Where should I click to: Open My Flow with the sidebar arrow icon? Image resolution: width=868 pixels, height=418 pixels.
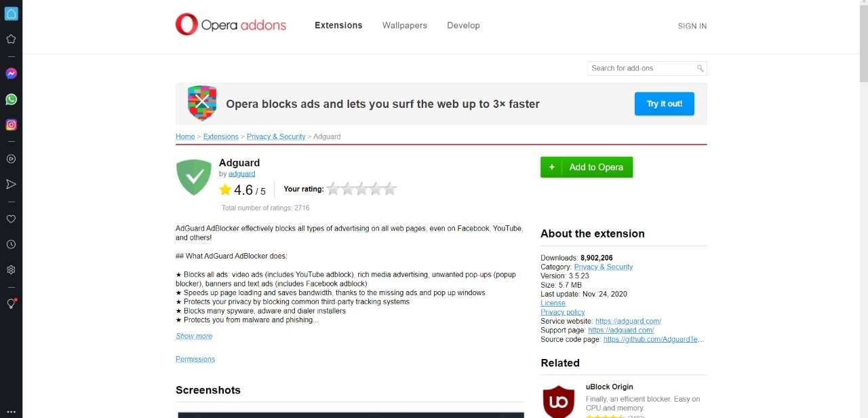tap(11, 184)
